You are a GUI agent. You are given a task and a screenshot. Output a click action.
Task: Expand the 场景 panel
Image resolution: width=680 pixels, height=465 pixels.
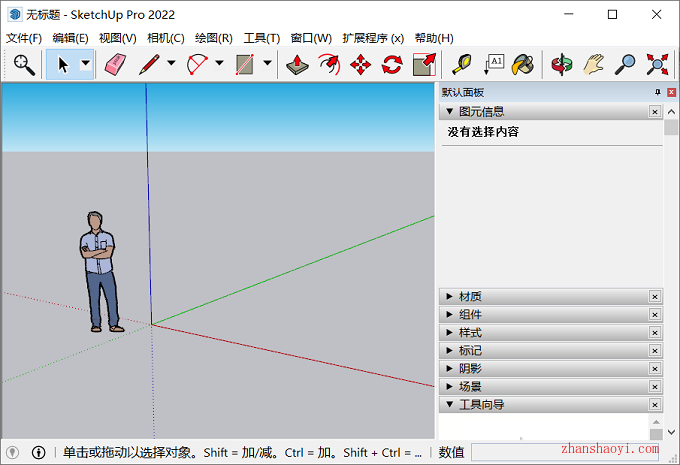click(450, 386)
